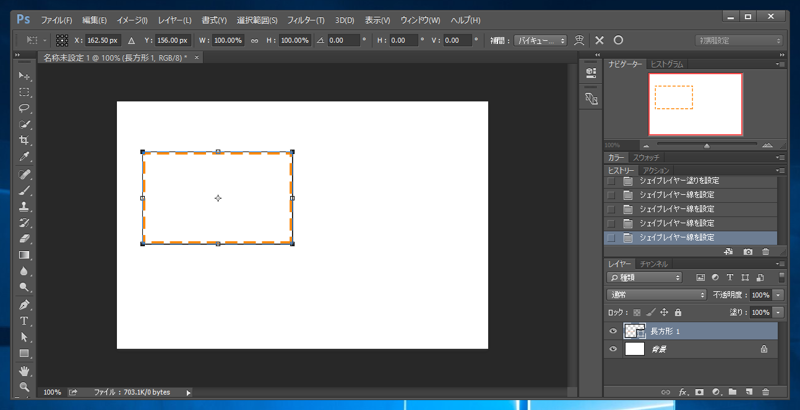The width and height of the screenshot is (800, 410).
Task: Toggle lock position icon
Action: click(x=664, y=312)
